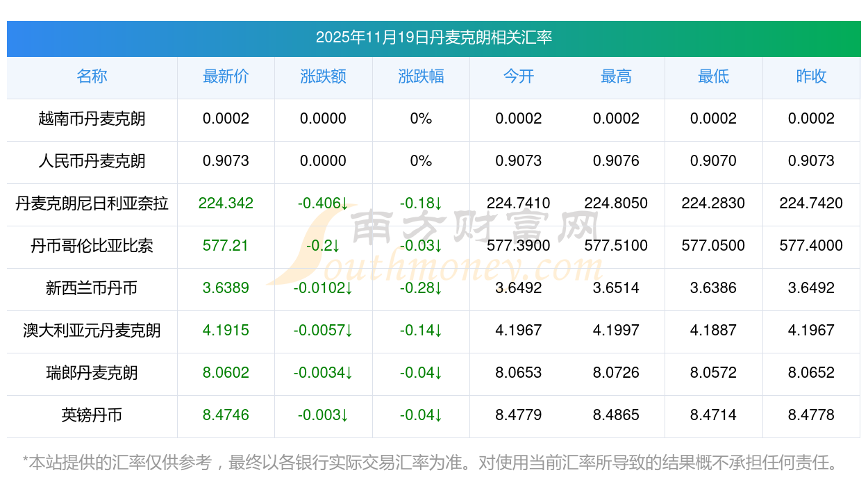
Task: Select the 最高 column header
Action: (616, 76)
